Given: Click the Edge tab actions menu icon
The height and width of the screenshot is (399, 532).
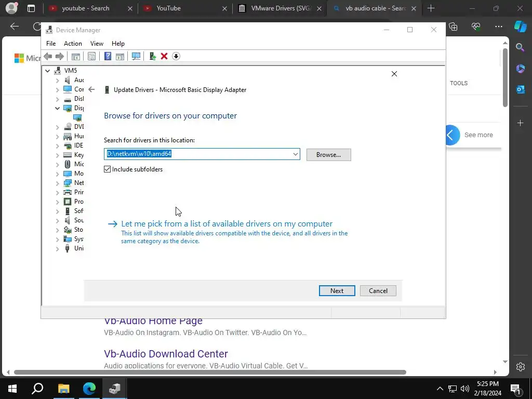Looking at the screenshot, I should 31,8.
